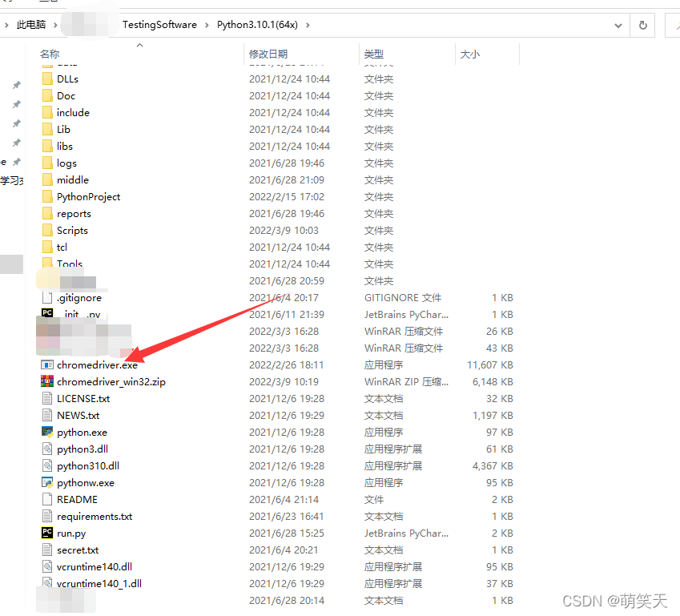Select the libs folder icon
The height and width of the screenshot is (616, 680).
pyautogui.click(x=47, y=147)
